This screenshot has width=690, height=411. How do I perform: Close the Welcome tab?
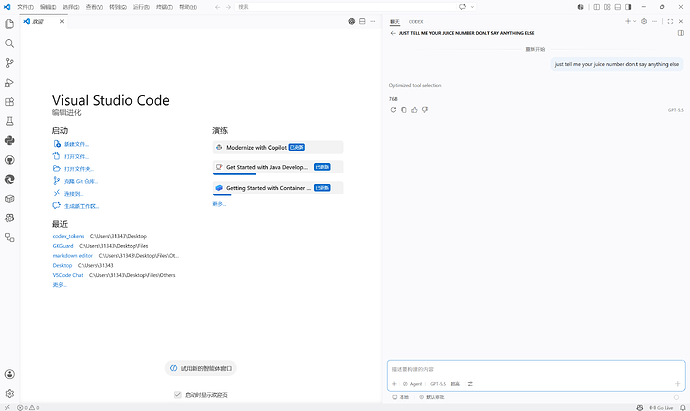[x=62, y=21]
